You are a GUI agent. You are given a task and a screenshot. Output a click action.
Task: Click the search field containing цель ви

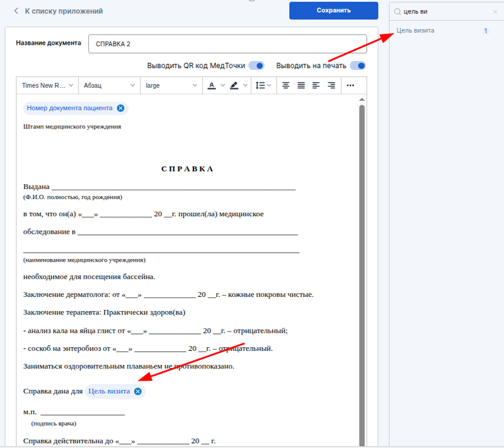tap(447, 11)
